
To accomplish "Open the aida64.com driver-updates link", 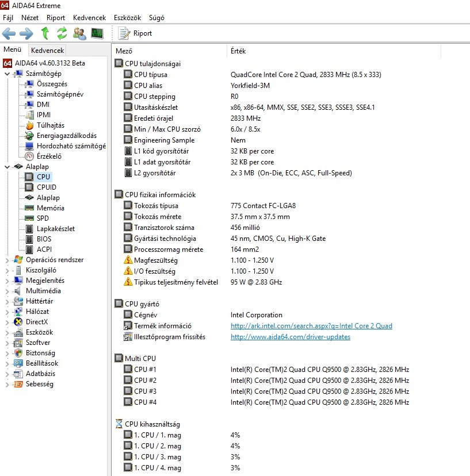I will pos(290,337).
